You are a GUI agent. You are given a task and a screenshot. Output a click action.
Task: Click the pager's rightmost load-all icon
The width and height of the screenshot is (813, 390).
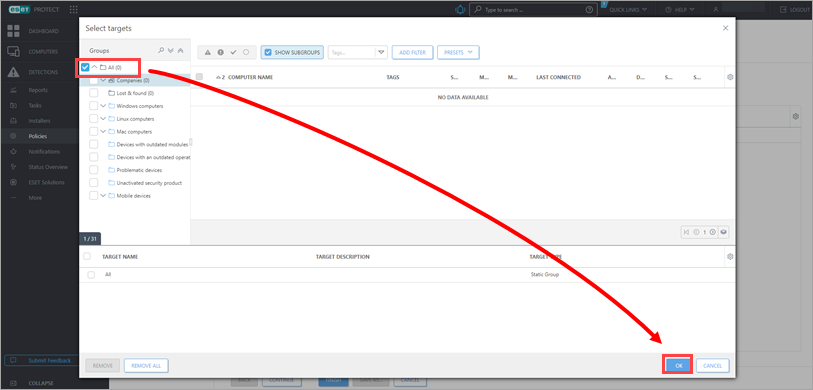click(723, 232)
